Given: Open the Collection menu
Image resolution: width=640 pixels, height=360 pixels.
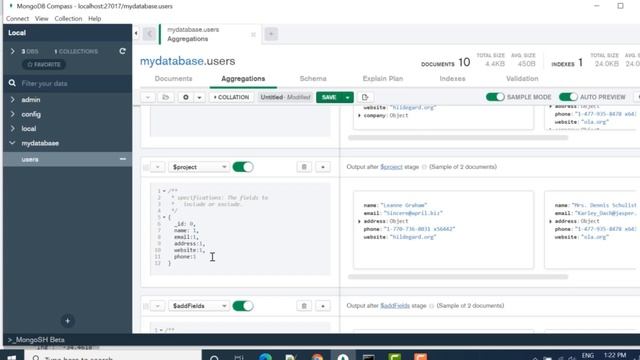Looking at the screenshot, I should click(x=68, y=19).
